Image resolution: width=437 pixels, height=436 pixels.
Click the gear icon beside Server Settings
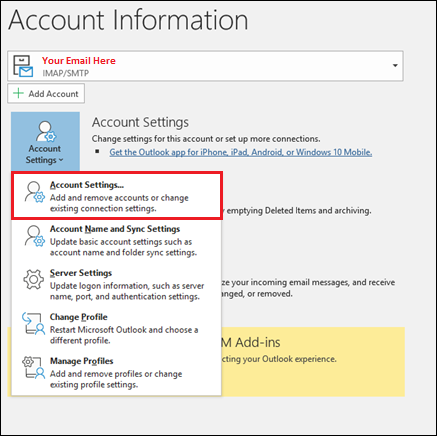(x=33, y=279)
